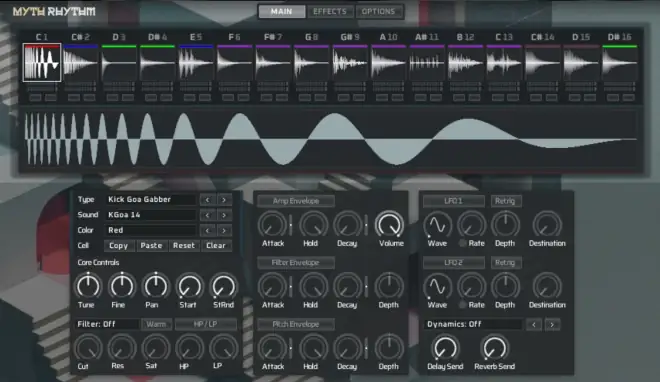Open the Color field showing Red
The width and height of the screenshot is (660, 382).
pos(151,230)
